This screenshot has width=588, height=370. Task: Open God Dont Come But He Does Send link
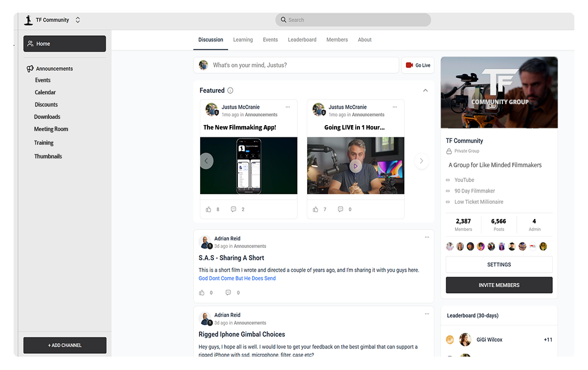tap(237, 279)
